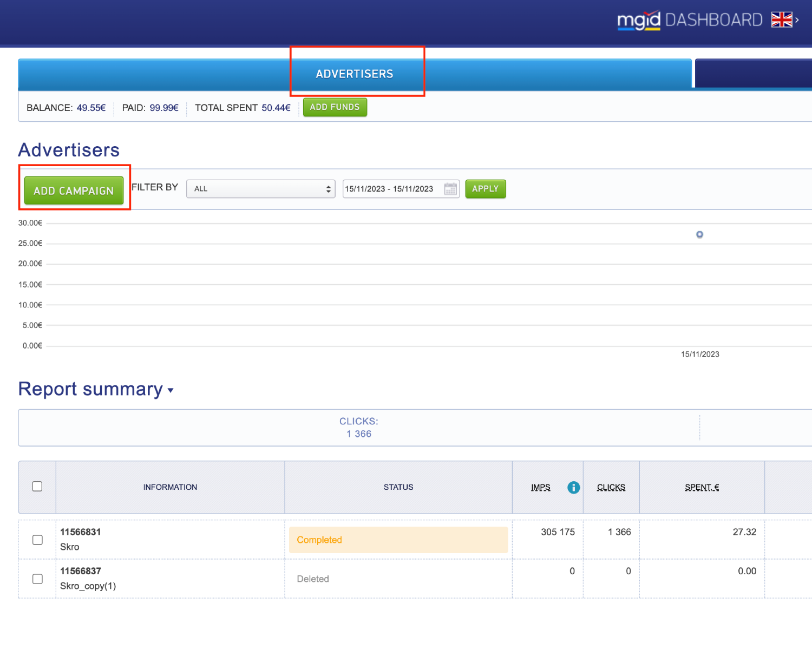The image size is (812, 656).
Task: Click the mgid Dashboard logo
Action: (690, 20)
